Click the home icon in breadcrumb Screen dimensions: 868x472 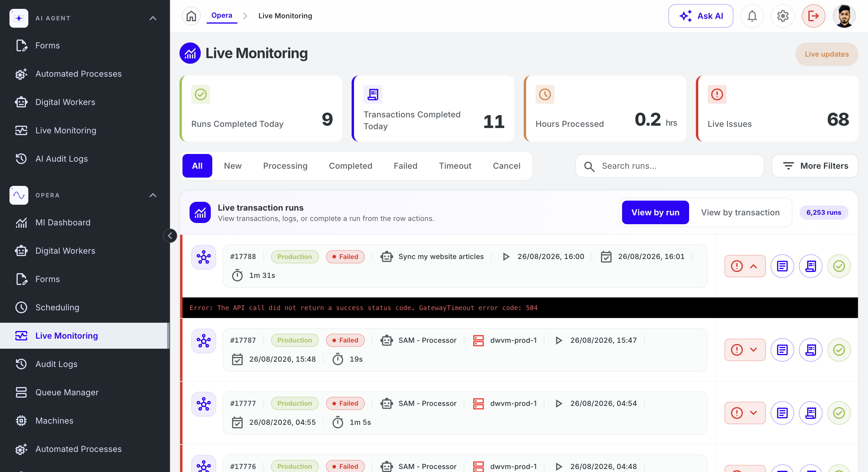(x=191, y=16)
